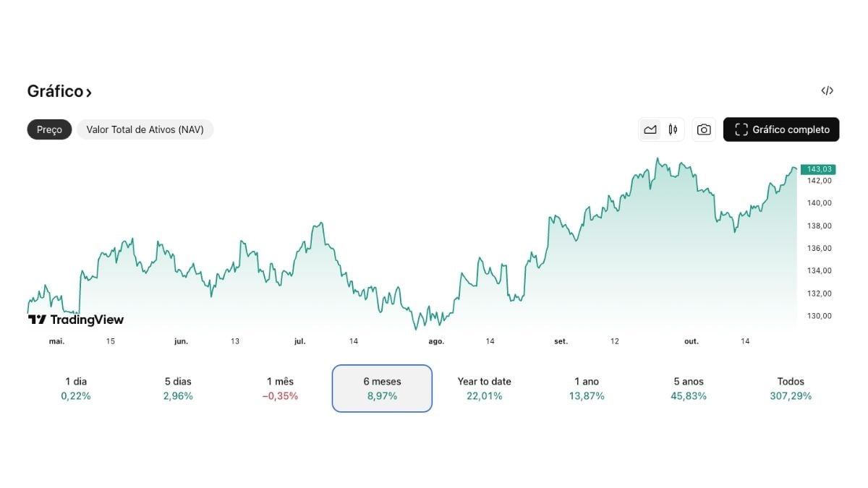This screenshot has height=488, width=868.
Task: Expand the Gráfico section via its chevron
Action: click(x=89, y=91)
